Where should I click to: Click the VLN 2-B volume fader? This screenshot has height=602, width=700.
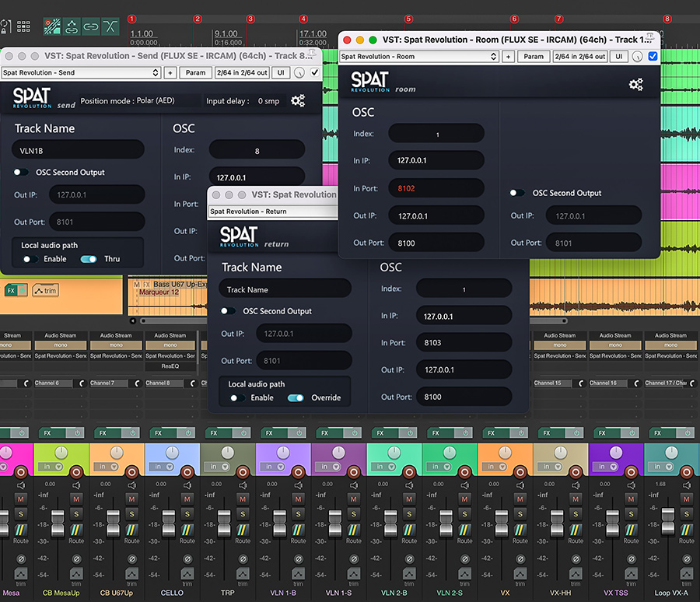[390, 523]
